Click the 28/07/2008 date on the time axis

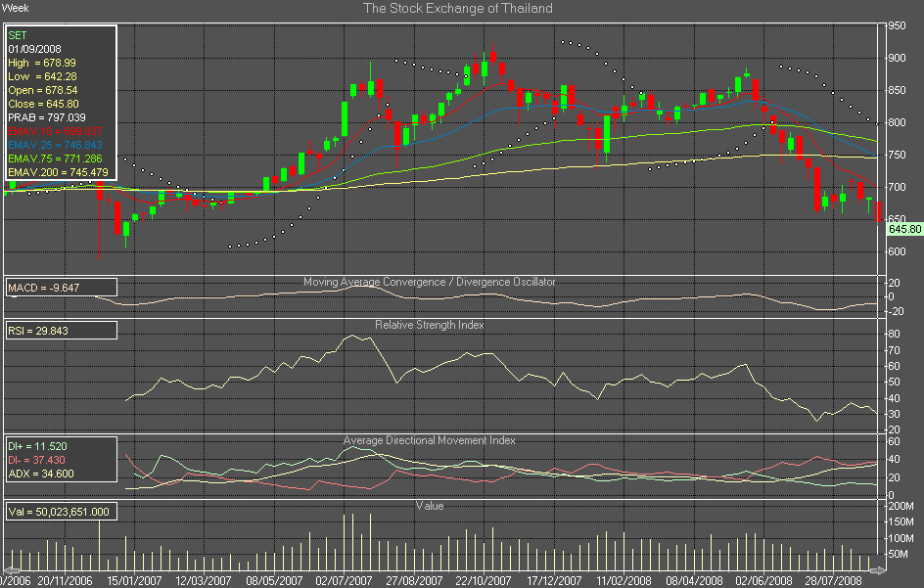point(833,581)
